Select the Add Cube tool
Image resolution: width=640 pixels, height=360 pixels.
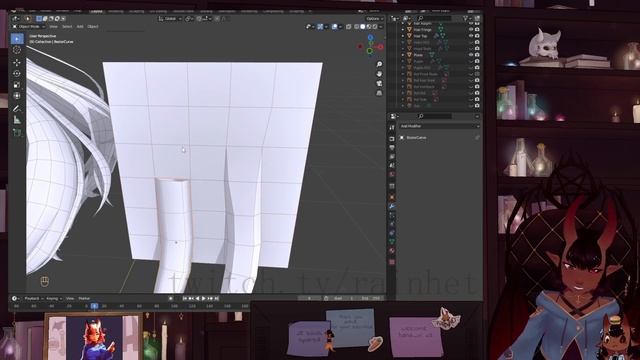click(x=17, y=132)
